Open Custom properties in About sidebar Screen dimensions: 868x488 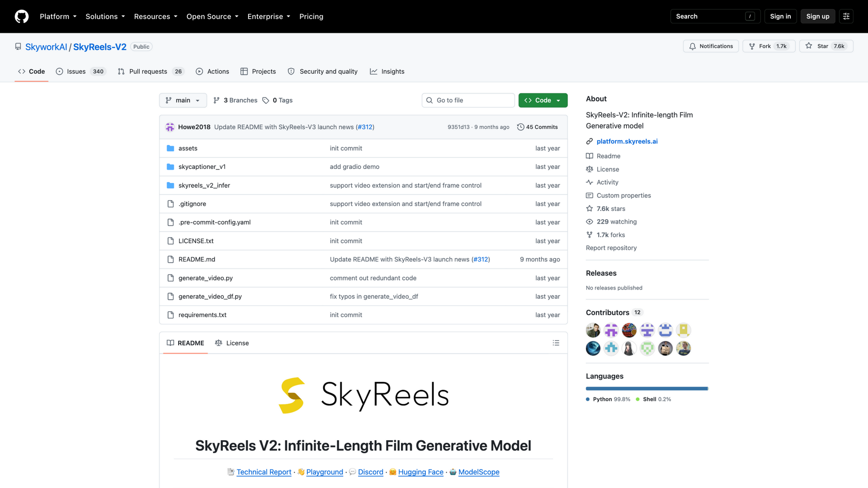618,195
